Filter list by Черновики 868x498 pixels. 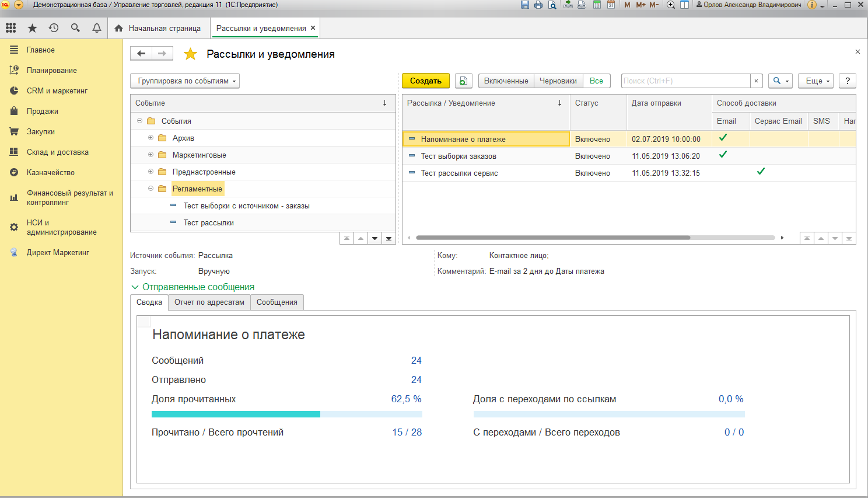[558, 81]
